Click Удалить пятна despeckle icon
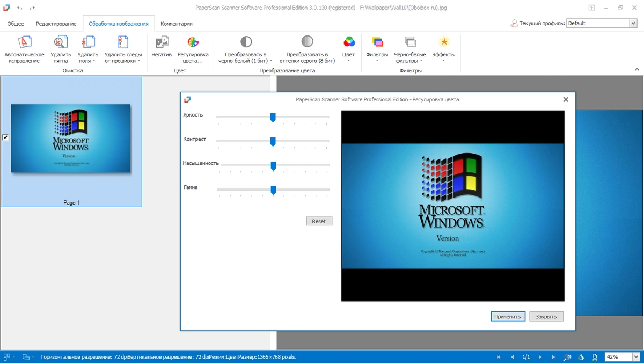Image resolution: width=644 pixels, height=364 pixels. pos(61,42)
